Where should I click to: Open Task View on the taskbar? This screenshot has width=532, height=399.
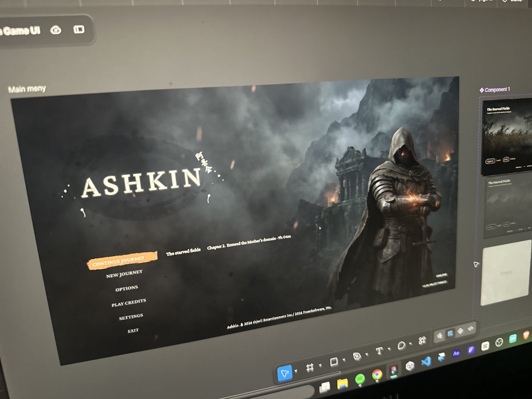(325, 387)
